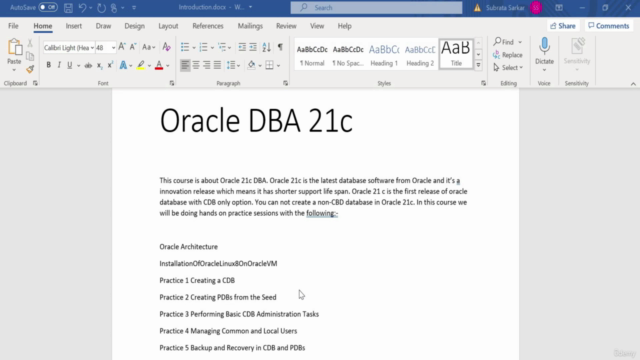Toggle Italic formatting
The image size is (640, 360).
pyautogui.click(x=59, y=65)
